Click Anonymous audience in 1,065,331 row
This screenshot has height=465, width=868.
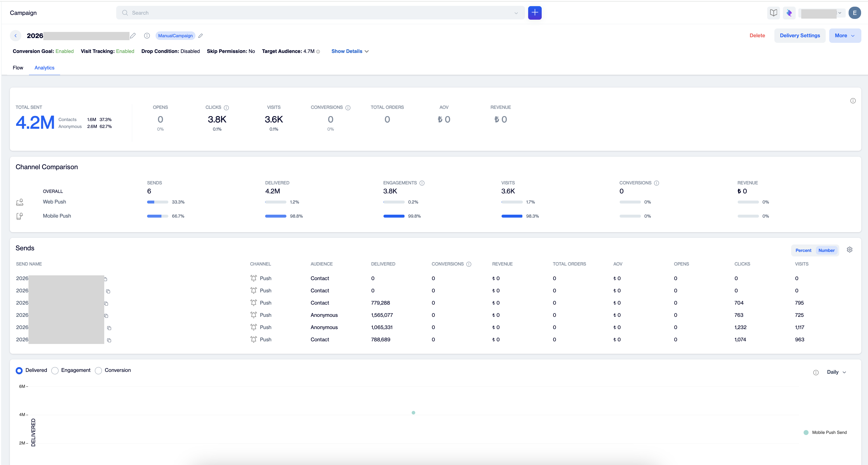[324, 327]
